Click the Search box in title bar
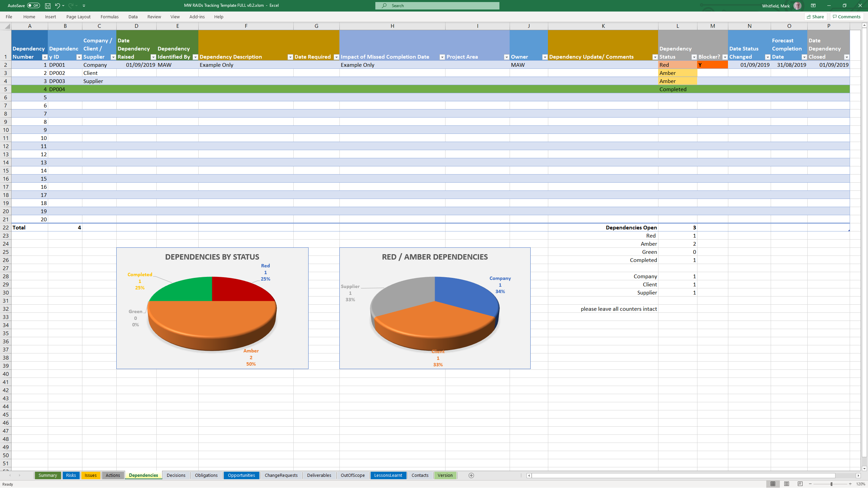 pyautogui.click(x=437, y=6)
